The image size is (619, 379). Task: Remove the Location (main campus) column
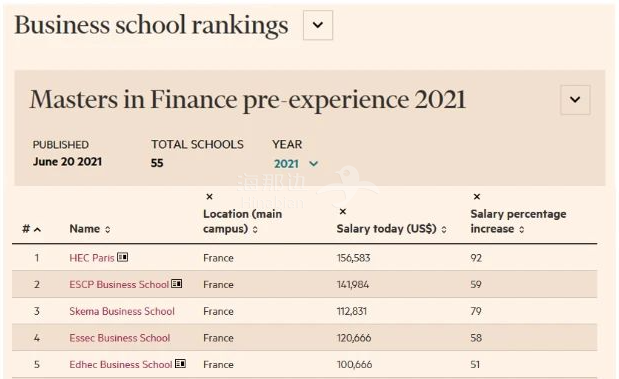(210, 197)
